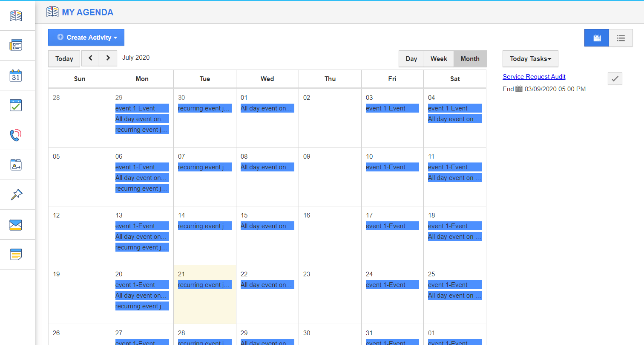Switch to calendar grid view

(597, 38)
